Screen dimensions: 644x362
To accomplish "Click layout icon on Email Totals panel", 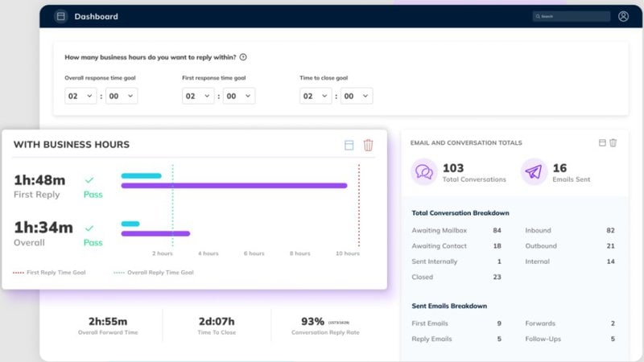I will [602, 142].
